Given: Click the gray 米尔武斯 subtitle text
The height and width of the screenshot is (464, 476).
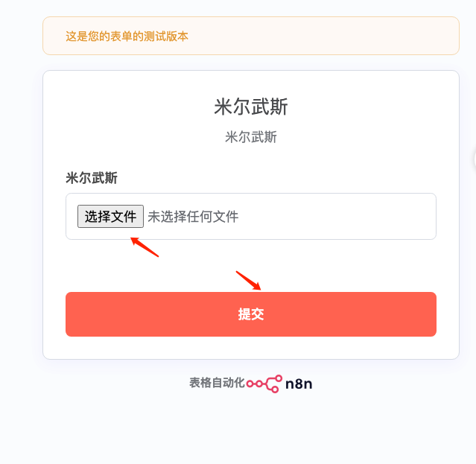Looking at the screenshot, I should [x=251, y=137].
